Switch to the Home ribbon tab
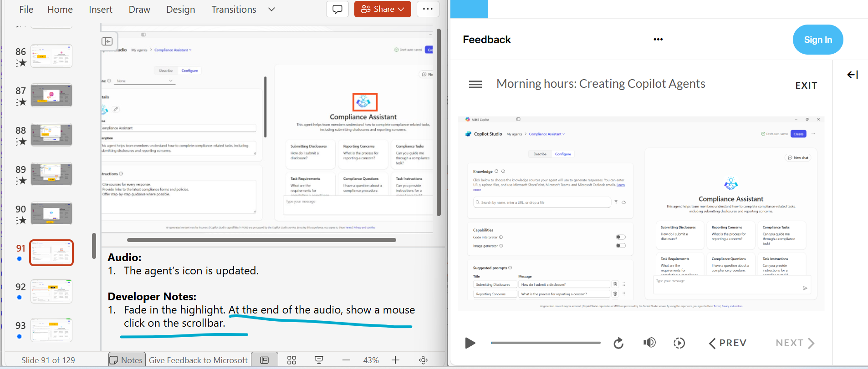This screenshot has width=868, height=369. [x=60, y=10]
